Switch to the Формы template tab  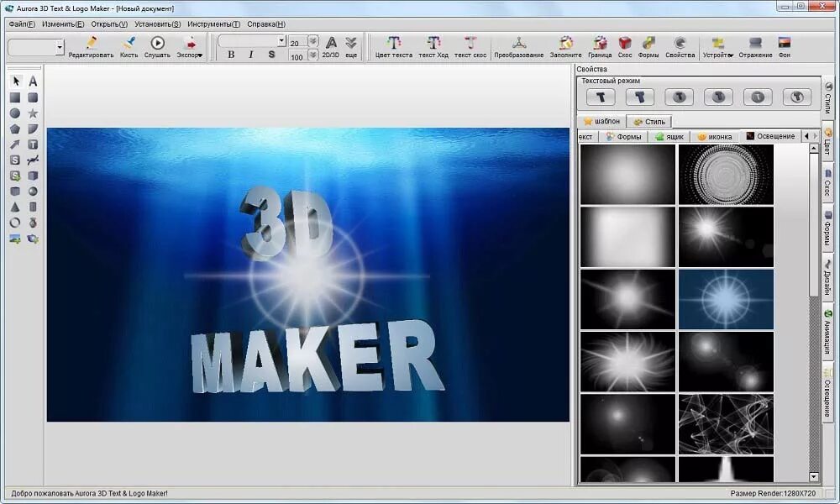[623, 137]
